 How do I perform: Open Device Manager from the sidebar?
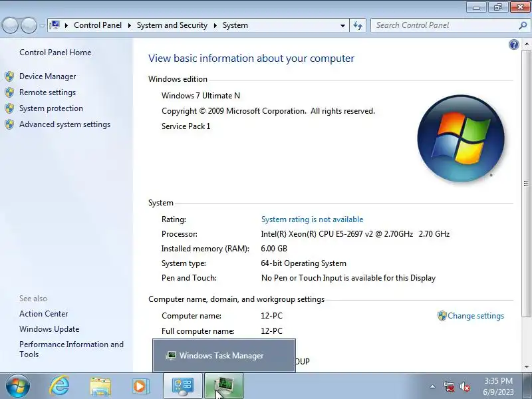47,76
